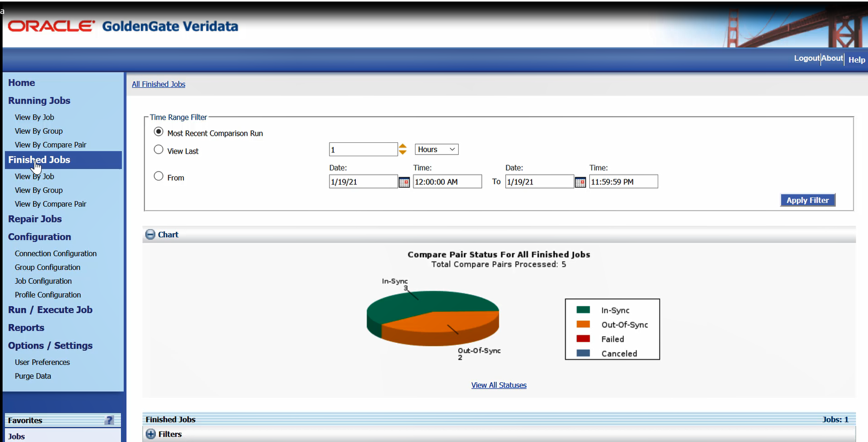Screen dimensions: 868x442
Task: Open Profile Configuration
Action: [x=48, y=295]
